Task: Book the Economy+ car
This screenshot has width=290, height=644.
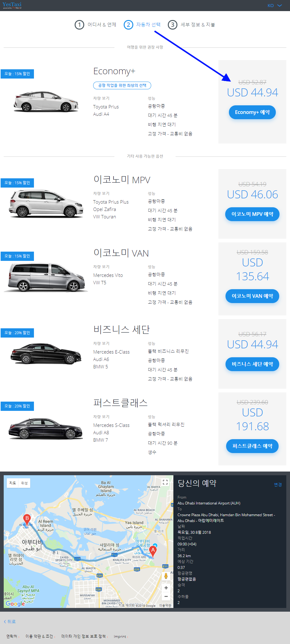Action: coord(252,112)
